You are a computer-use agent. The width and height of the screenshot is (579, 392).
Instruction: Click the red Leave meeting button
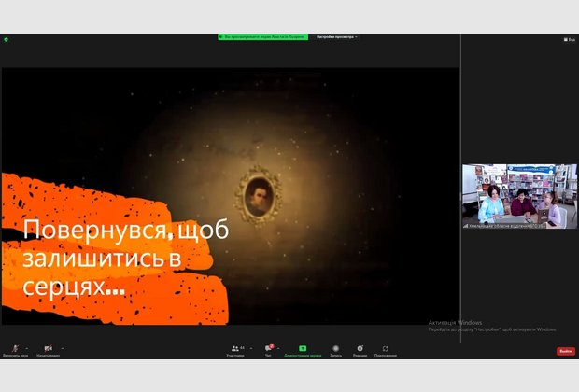[x=566, y=351]
